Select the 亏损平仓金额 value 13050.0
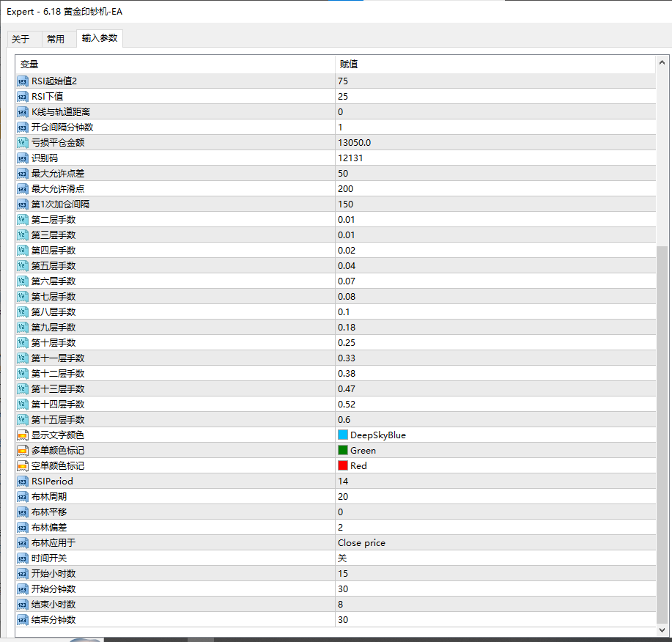This screenshot has height=642, width=672. [355, 143]
